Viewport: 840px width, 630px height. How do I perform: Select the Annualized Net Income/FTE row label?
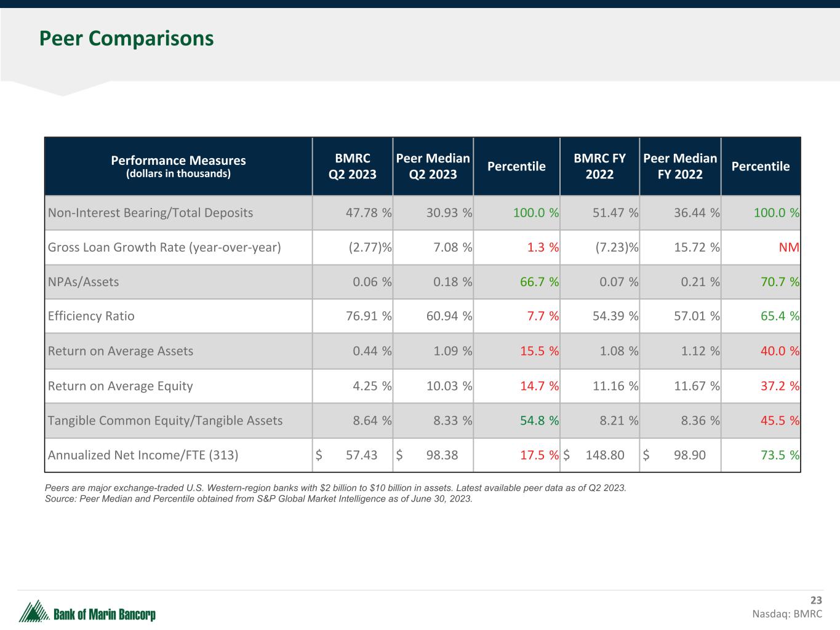pos(143,455)
